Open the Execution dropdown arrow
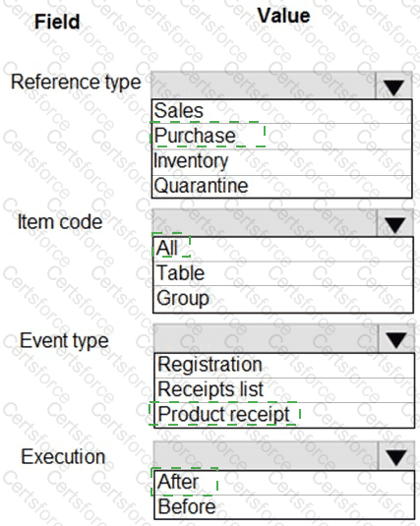This screenshot has width=420, height=526. 396,456
